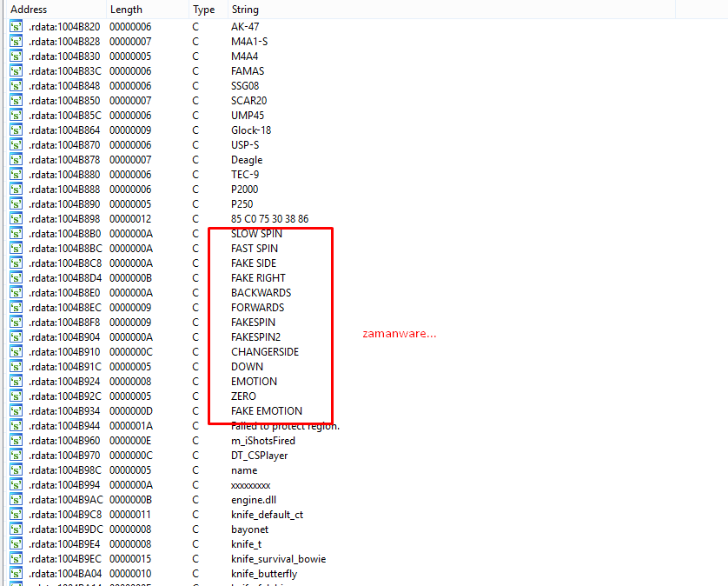Click the string icon beside UMP45 row
Image resolution: width=728 pixels, height=586 pixels.
[16, 116]
